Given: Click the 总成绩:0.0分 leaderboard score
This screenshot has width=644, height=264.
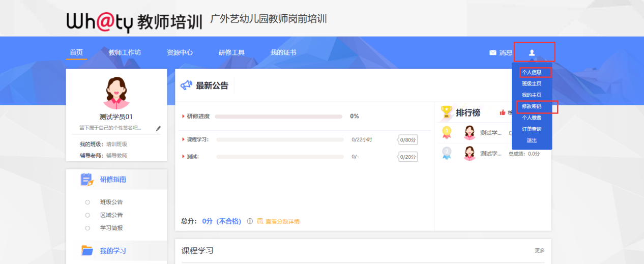Looking at the screenshot, I should coord(524,154).
